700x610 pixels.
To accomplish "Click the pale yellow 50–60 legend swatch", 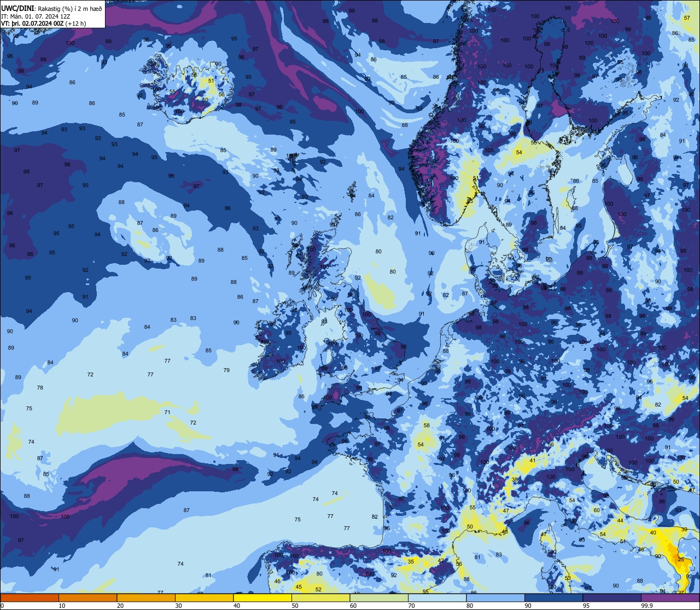I will pos(320,597).
